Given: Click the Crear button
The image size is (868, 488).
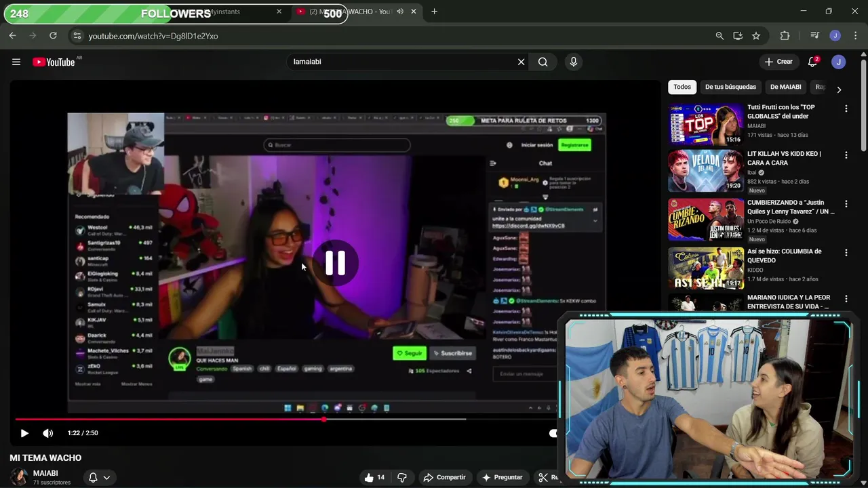Looking at the screenshot, I should (778, 62).
